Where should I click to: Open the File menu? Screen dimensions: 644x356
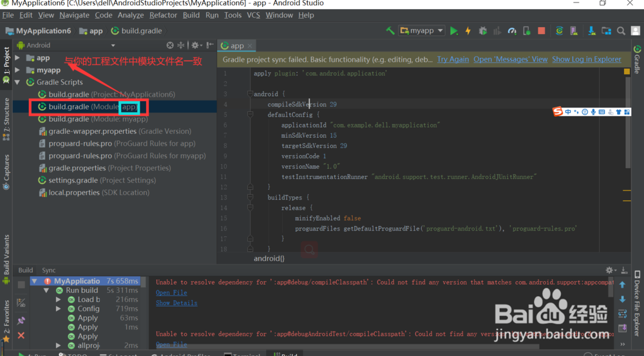(8, 15)
